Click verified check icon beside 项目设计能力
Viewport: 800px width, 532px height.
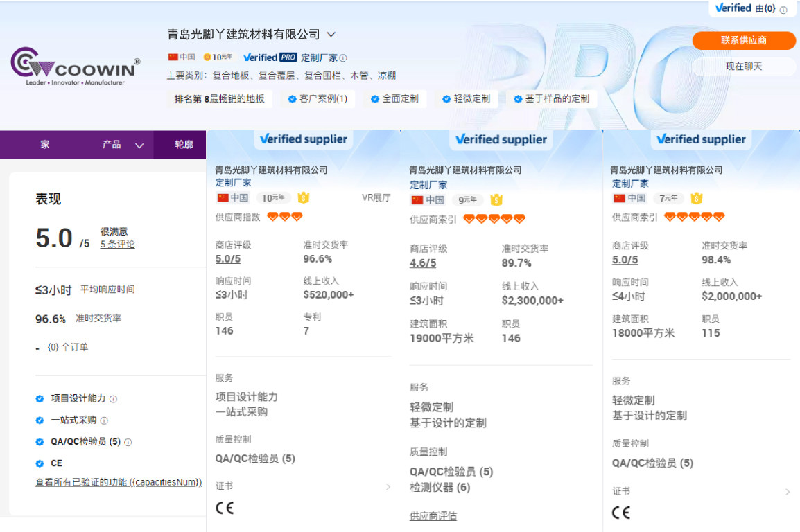pyautogui.click(x=40, y=398)
